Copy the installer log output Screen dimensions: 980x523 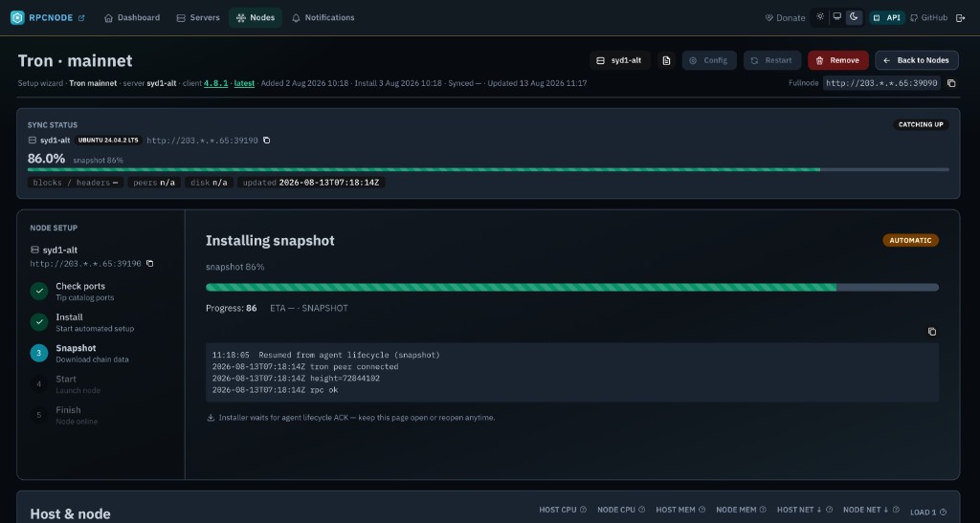932,332
